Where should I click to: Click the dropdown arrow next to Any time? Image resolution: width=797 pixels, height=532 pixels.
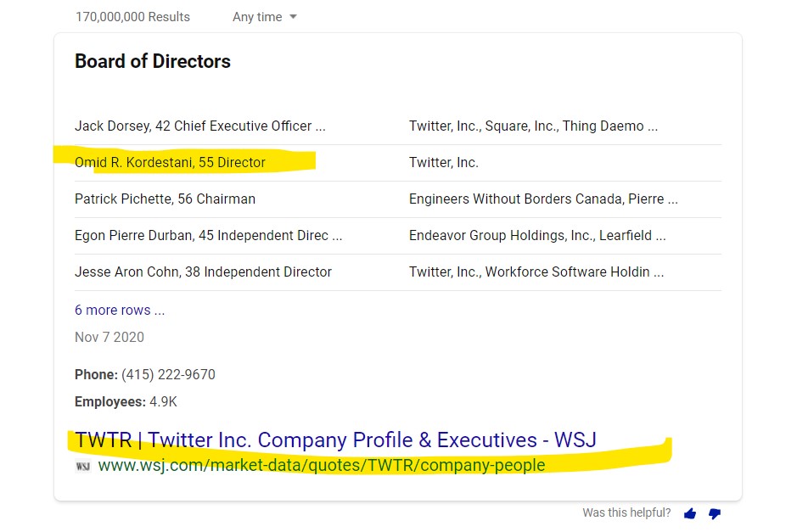(293, 17)
